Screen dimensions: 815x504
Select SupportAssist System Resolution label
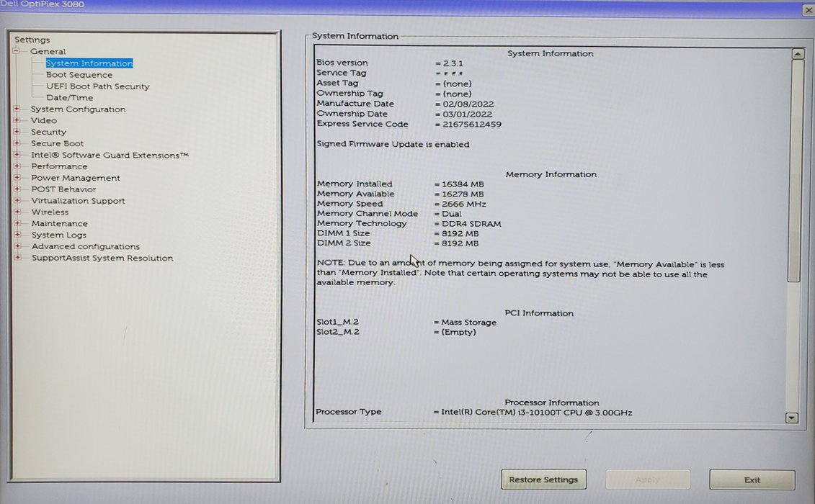pyautogui.click(x=102, y=258)
